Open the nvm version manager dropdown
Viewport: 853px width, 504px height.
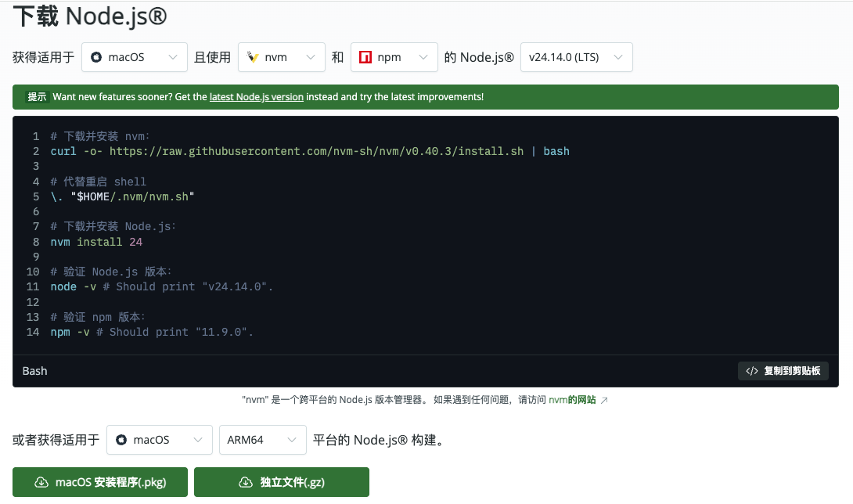pos(281,56)
